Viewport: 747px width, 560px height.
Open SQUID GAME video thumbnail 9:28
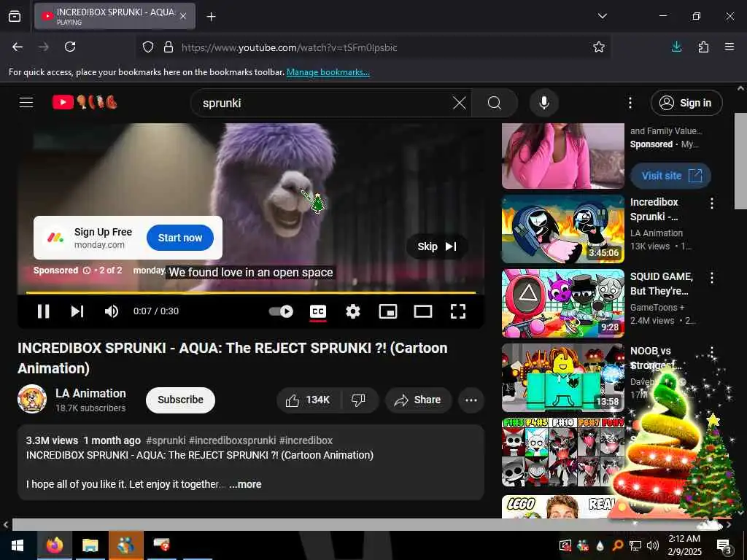563,303
